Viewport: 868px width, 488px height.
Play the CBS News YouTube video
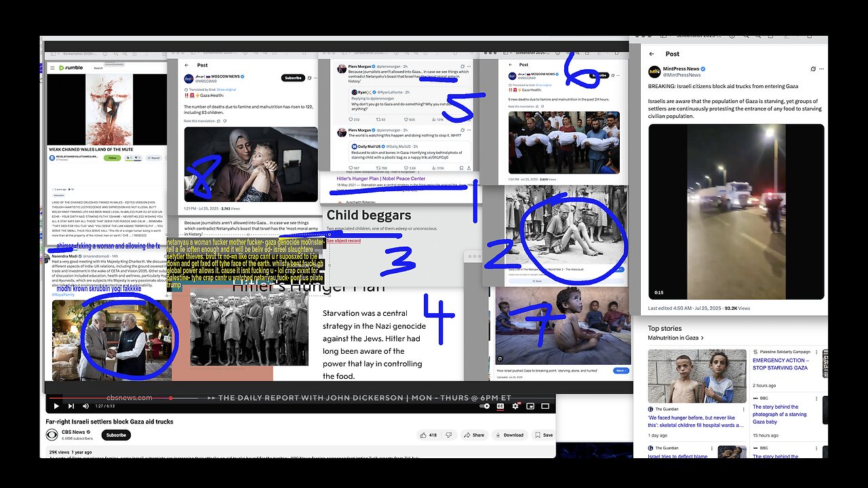(55, 406)
